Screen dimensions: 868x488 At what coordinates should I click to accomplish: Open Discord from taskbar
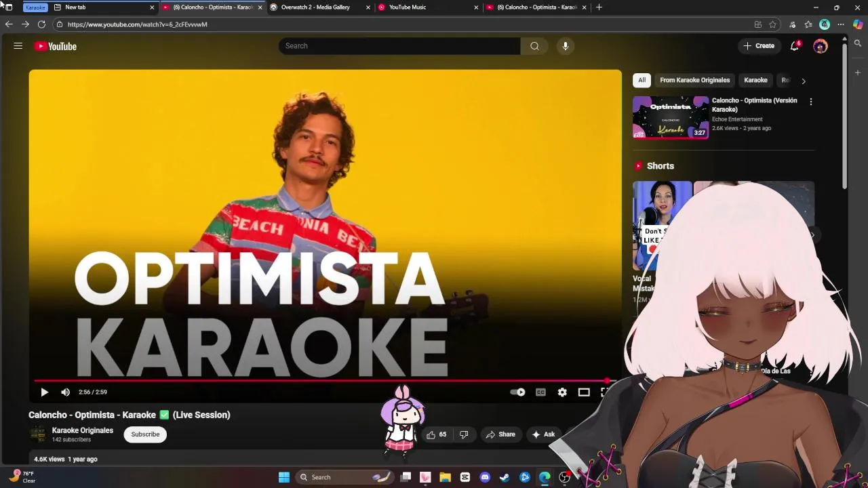click(x=485, y=477)
